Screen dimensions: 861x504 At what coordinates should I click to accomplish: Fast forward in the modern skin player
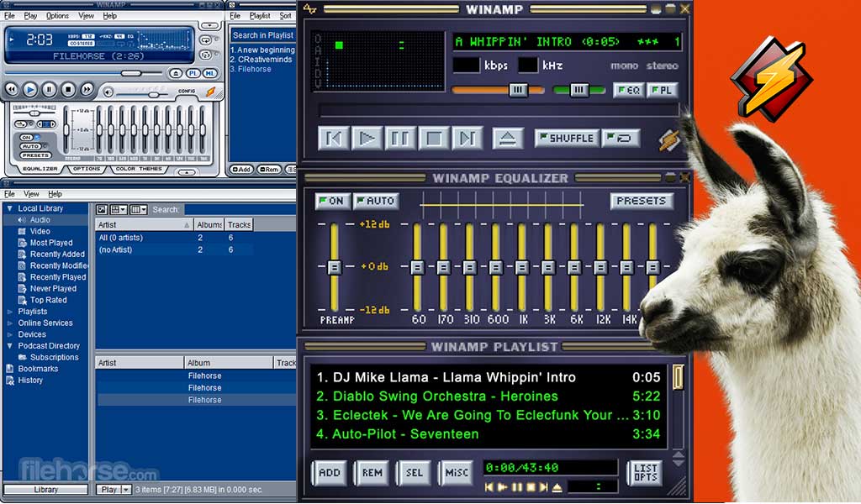(x=87, y=89)
